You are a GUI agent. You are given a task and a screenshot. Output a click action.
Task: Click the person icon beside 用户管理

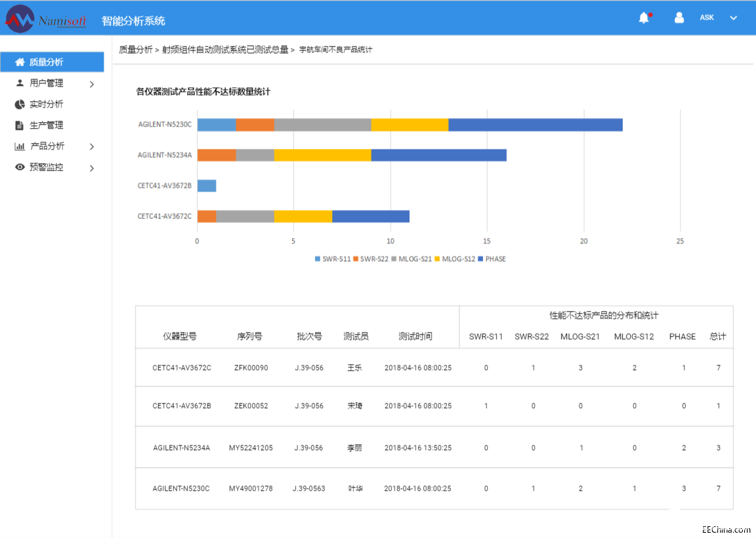(x=20, y=83)
